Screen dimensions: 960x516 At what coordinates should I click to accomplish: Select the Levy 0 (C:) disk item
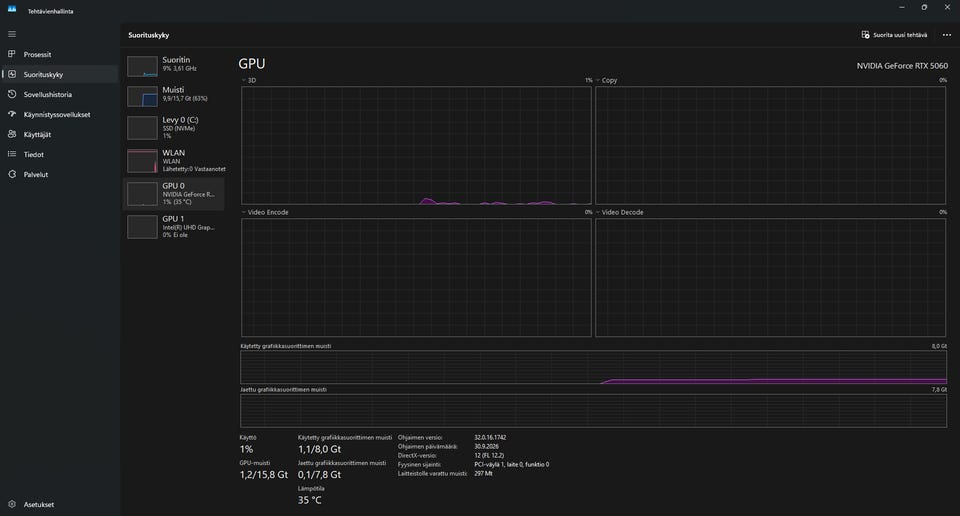coord(175,128)
